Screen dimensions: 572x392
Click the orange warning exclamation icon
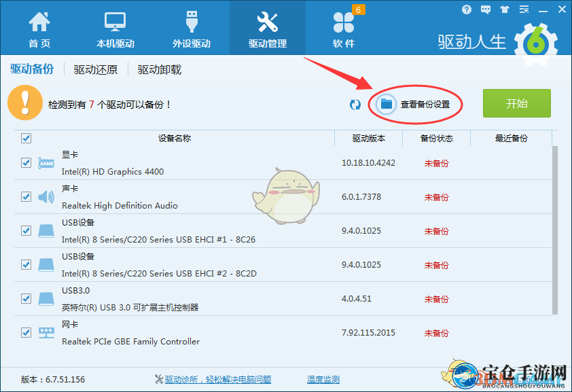pos(25,103)
